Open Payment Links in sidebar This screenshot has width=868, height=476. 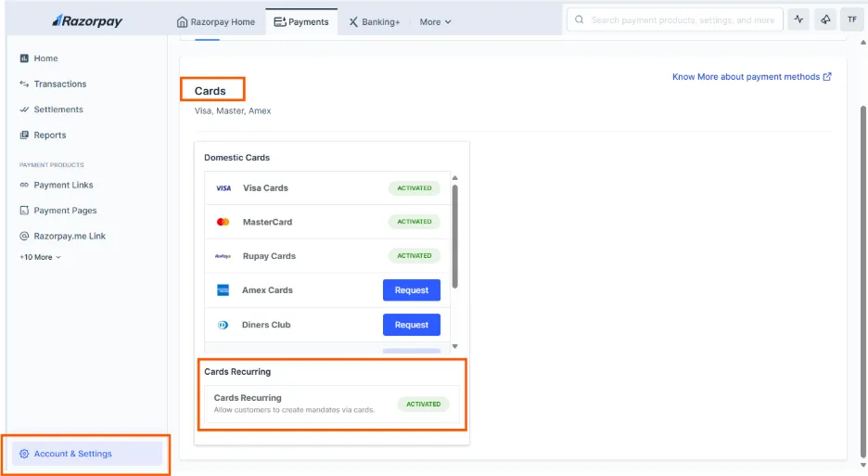[x=63, y=185]
